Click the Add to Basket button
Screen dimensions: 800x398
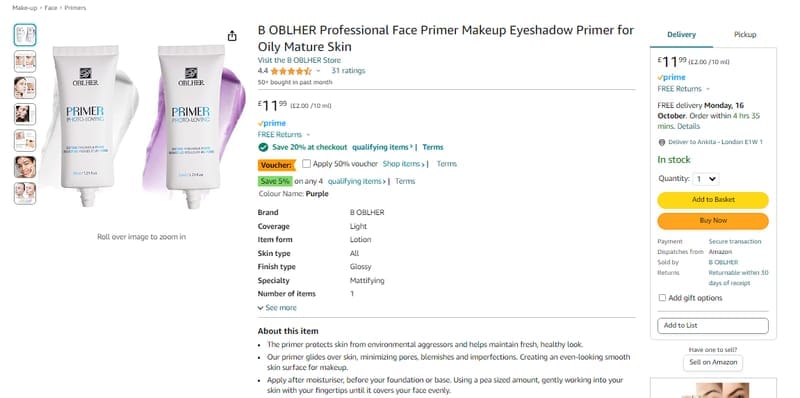(x=713, y=200)
